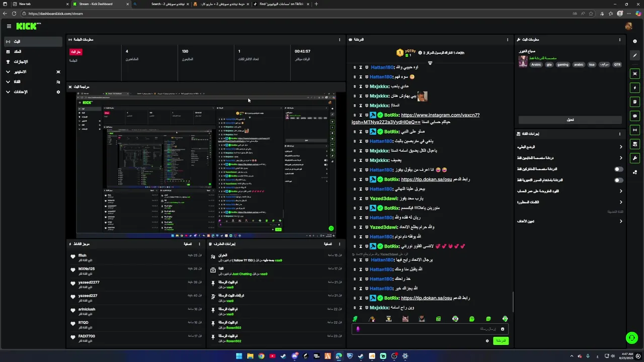
Task: Open account age restrictions chevron
Action: pos(621,191)
